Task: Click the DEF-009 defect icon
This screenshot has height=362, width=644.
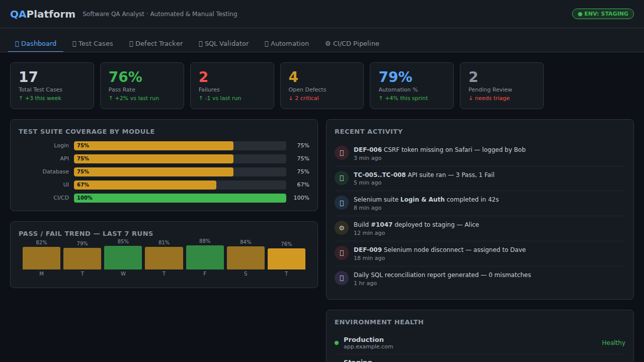Action: pyautogui.click(x=342, y=253)
